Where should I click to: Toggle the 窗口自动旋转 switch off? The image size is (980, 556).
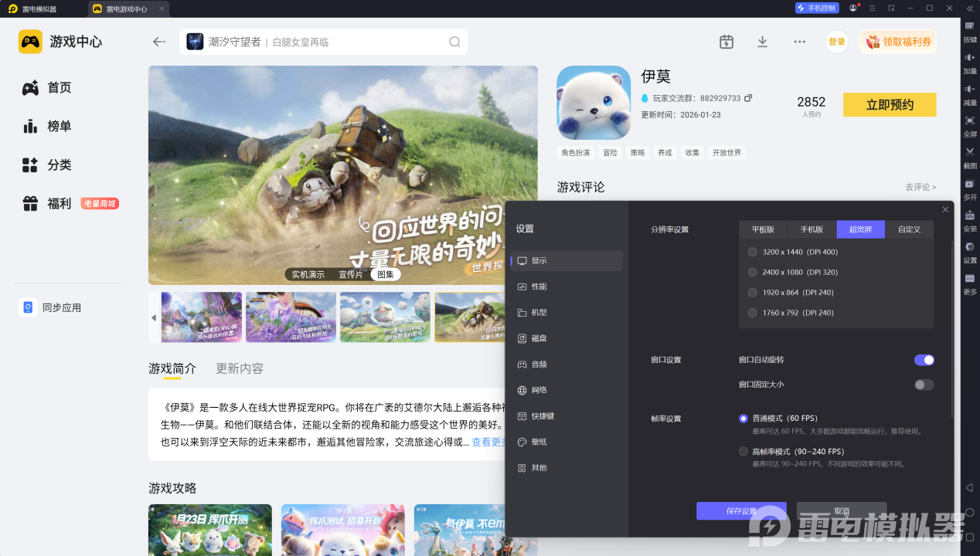pos(924,360)
